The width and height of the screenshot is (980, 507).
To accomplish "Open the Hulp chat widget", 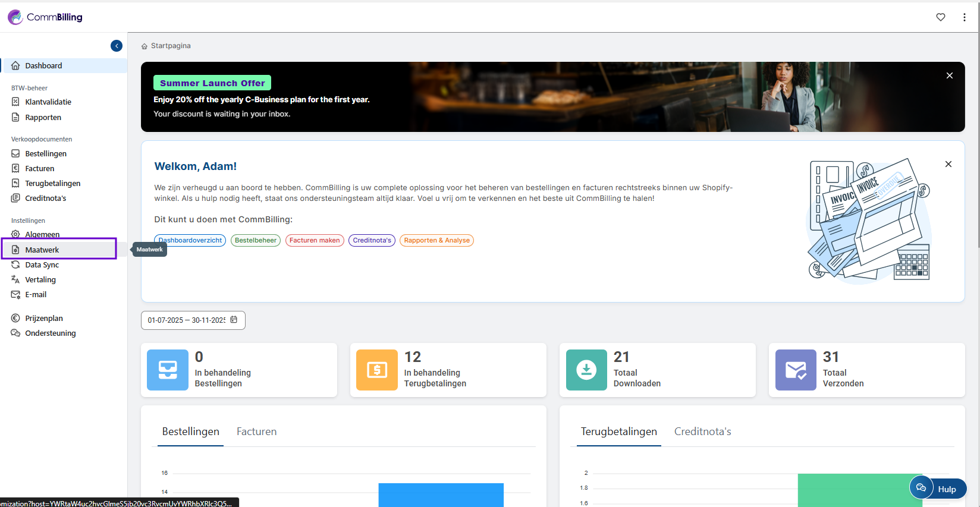I will coord(938,489).
